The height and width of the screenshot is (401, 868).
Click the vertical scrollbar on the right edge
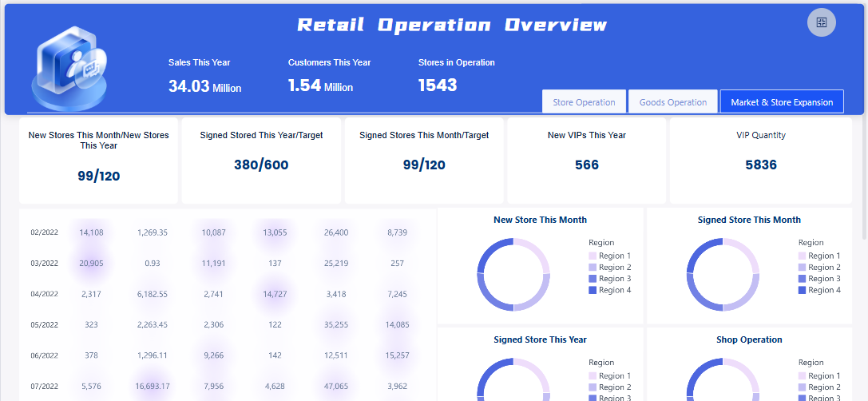click(x=865, y=177)
